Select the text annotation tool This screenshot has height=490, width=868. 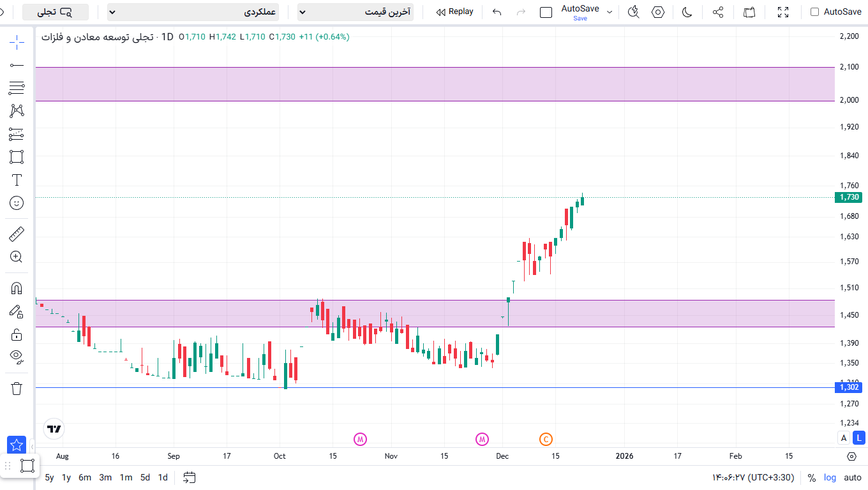pyautogui.click(x=17, y=180)
